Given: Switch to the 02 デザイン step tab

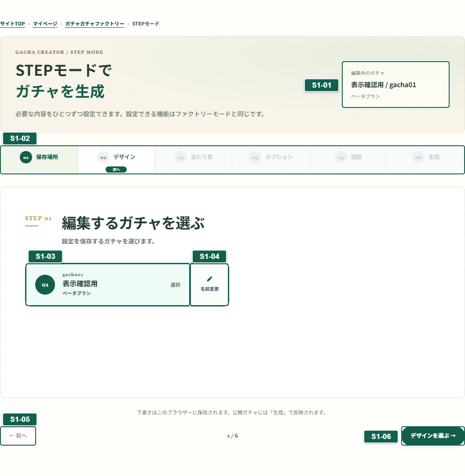Looking at the screenshot, I should (x=116, y=160).
